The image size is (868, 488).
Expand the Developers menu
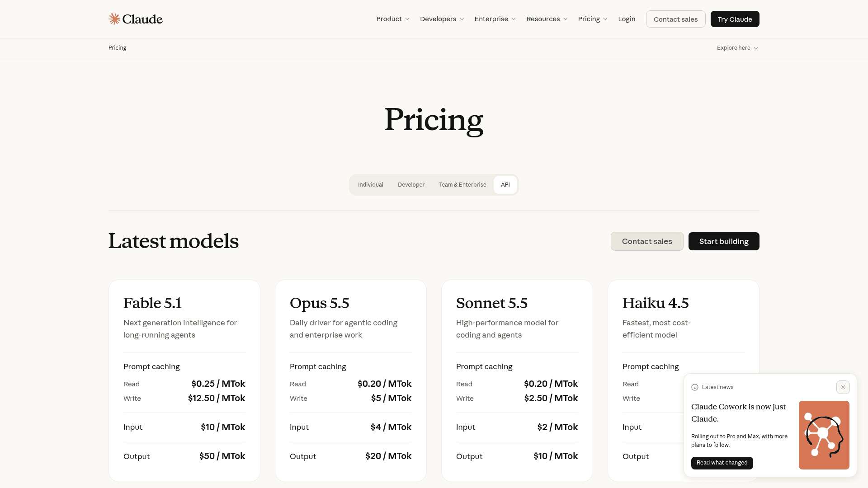(442, 19)
